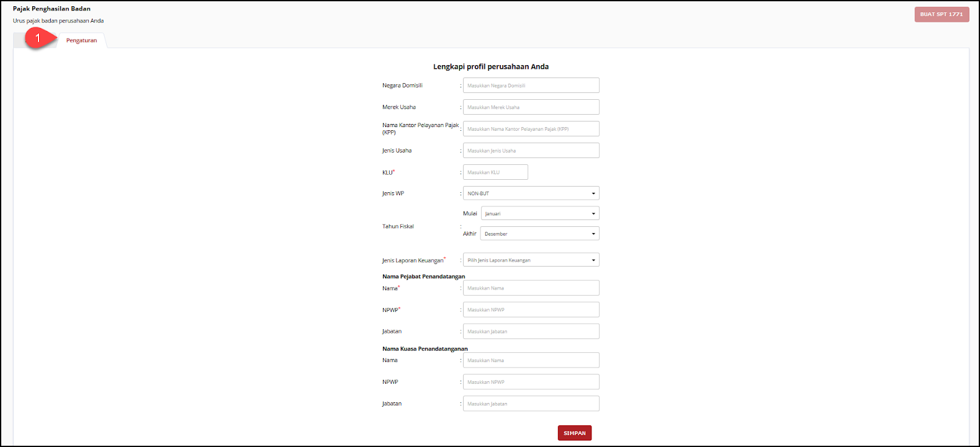980x447 pixels.
Task: Open the Mulai month dropdown
Action: coord(539,213)
